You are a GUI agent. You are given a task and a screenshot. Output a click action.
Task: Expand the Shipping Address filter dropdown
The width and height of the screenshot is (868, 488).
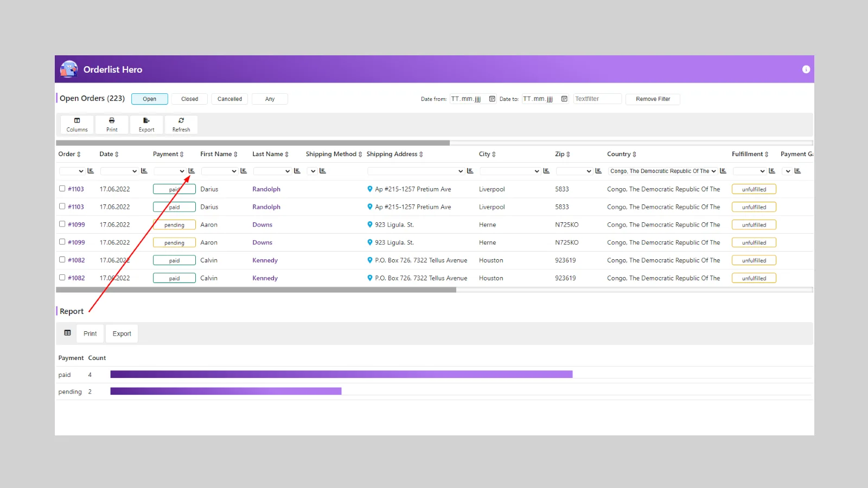[x=416, y=171]
